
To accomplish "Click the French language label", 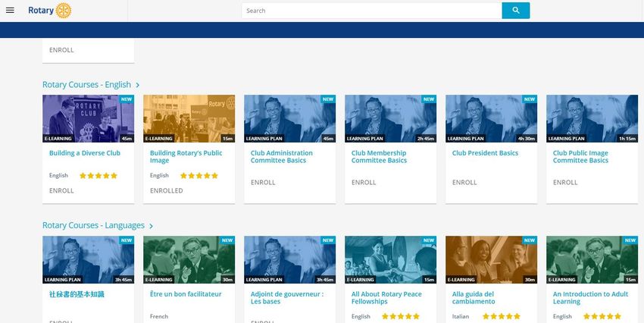I will (159, 316).
